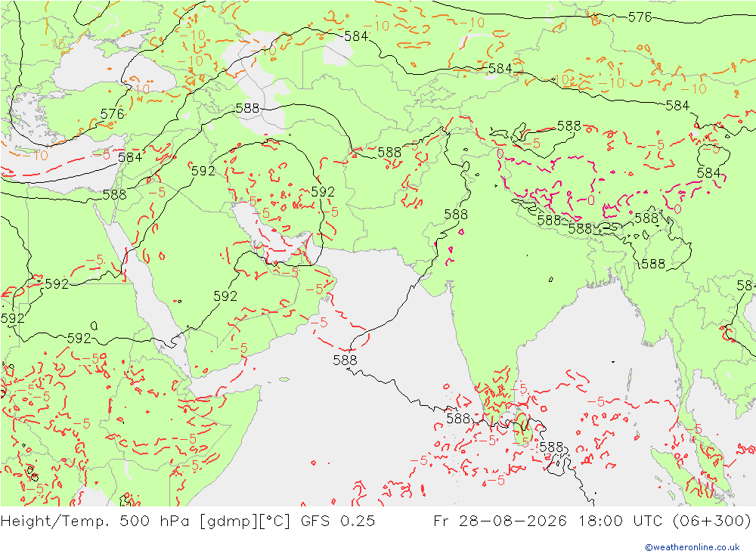
Task: Click the pink 0 isotherm label over Tibet
Action: (592, 200)
